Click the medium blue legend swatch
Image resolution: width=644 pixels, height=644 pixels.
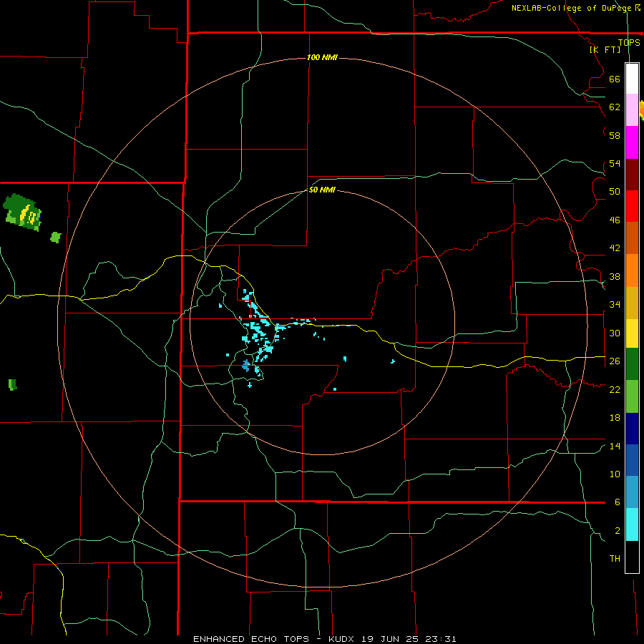point(632,460)
